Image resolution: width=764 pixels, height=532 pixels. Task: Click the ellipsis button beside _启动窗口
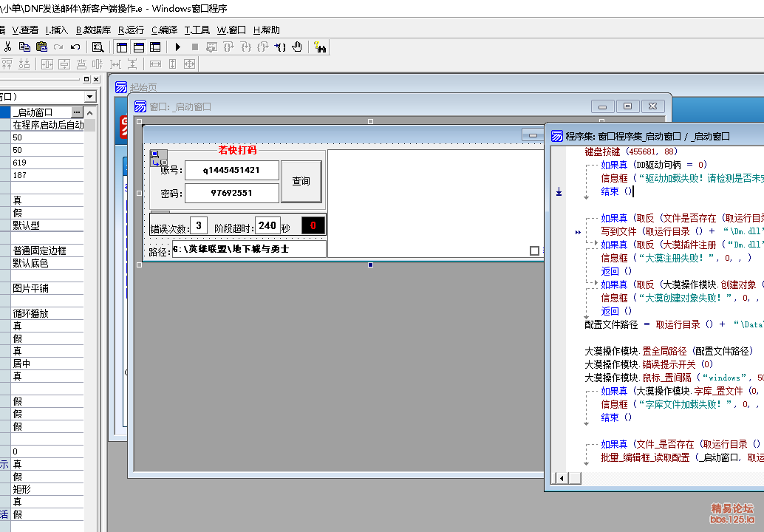77,112
